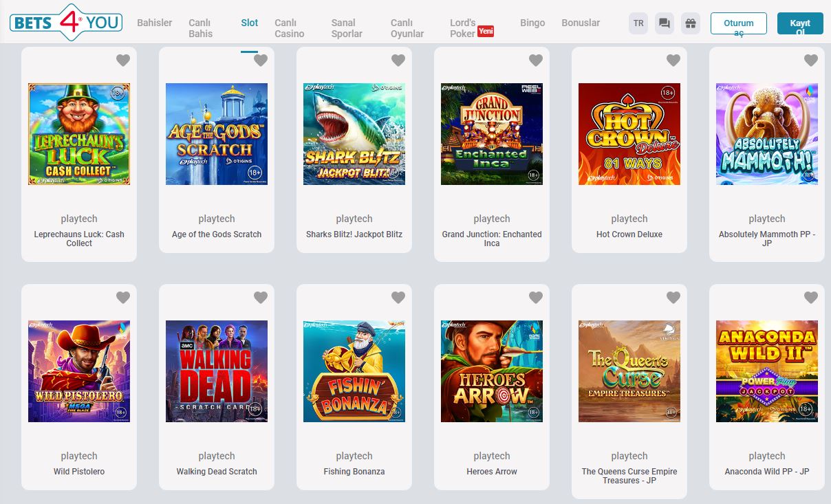The height and width of the screenshot is (504, 831).
Task: Mark Wild Pistolero as favorite
Action: (123, 298)
